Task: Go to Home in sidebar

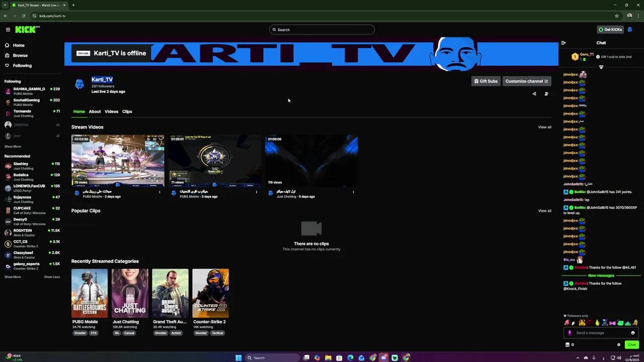Action: pyautogui.click(x=19, y=45)
